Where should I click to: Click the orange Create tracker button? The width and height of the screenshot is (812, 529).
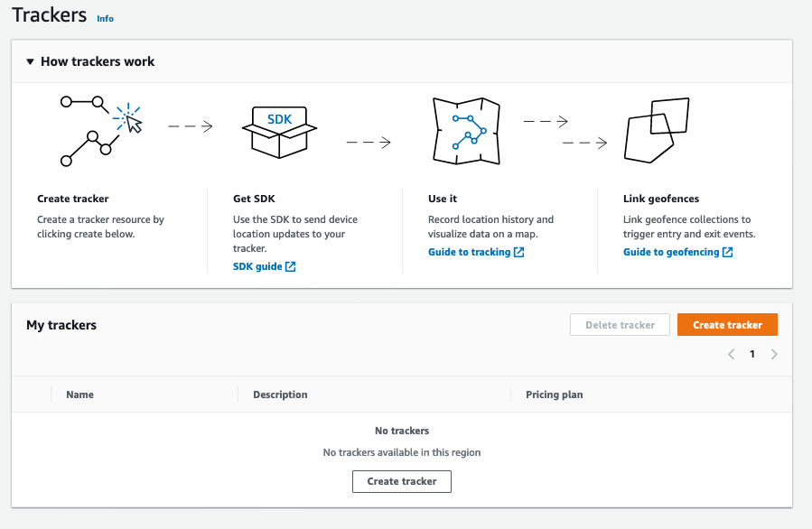727,324
